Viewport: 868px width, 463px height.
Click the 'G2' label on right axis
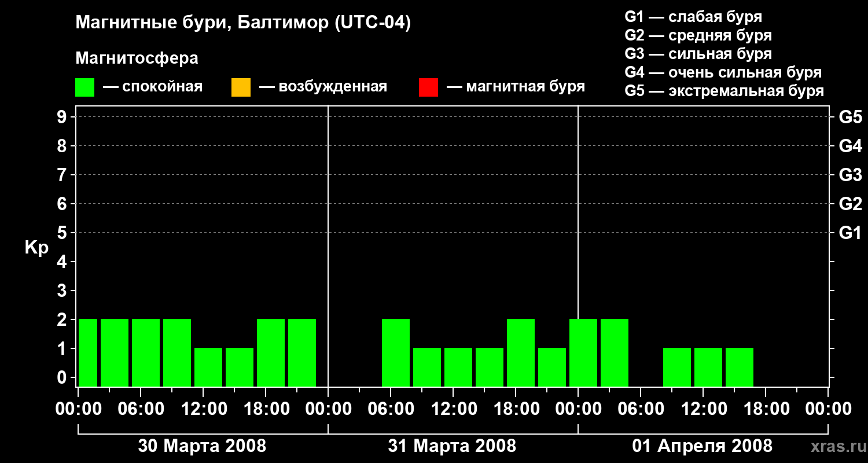click(x=850, y=204)
